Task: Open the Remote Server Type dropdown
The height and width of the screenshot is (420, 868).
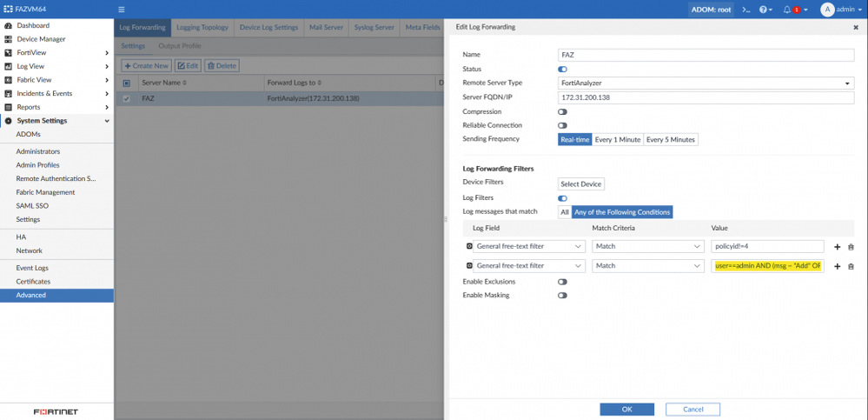Action: [x=706, y=83]
